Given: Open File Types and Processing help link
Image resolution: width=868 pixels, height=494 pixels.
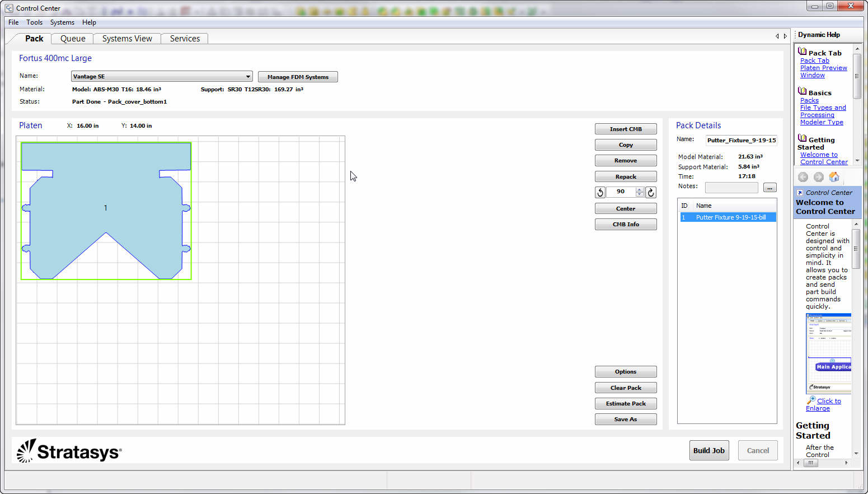Looking at the screenshot, I should click(823, 111).
